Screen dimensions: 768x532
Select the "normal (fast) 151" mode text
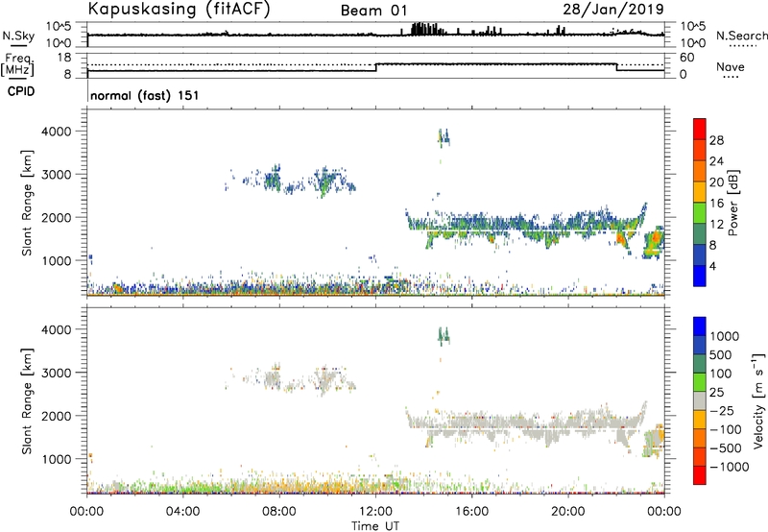(x=145, y=95)
